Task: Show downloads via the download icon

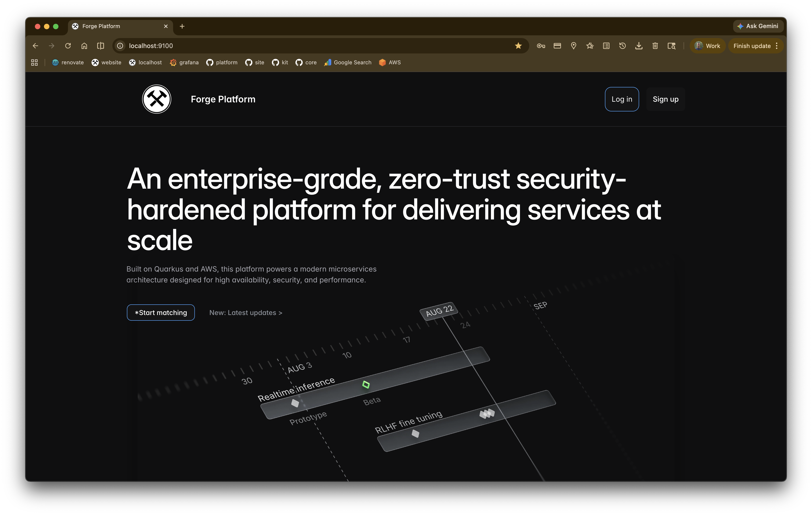Action: [639, 46]
